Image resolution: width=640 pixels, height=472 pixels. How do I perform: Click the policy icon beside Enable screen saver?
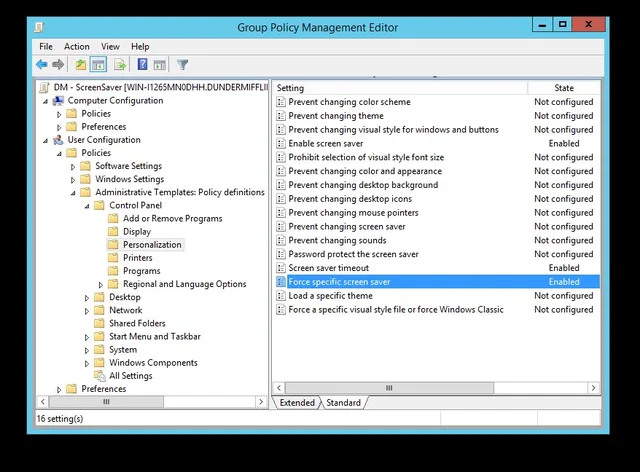point(281,143)
